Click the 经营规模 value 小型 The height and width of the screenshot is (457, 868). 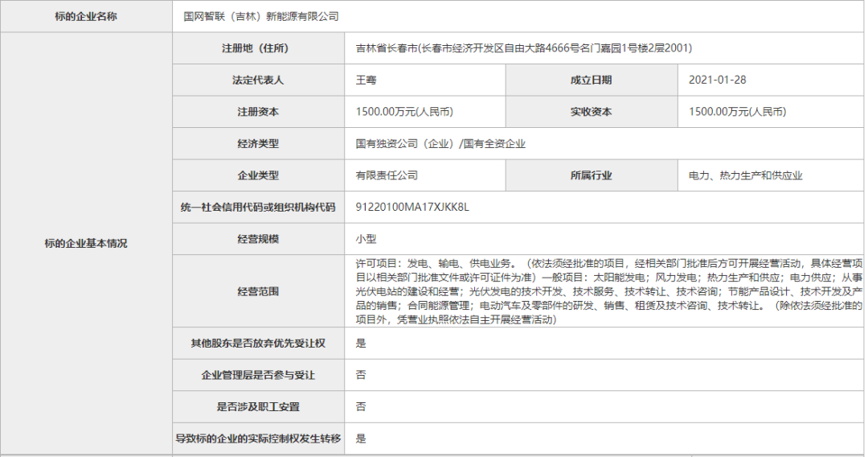coord(366,239)
